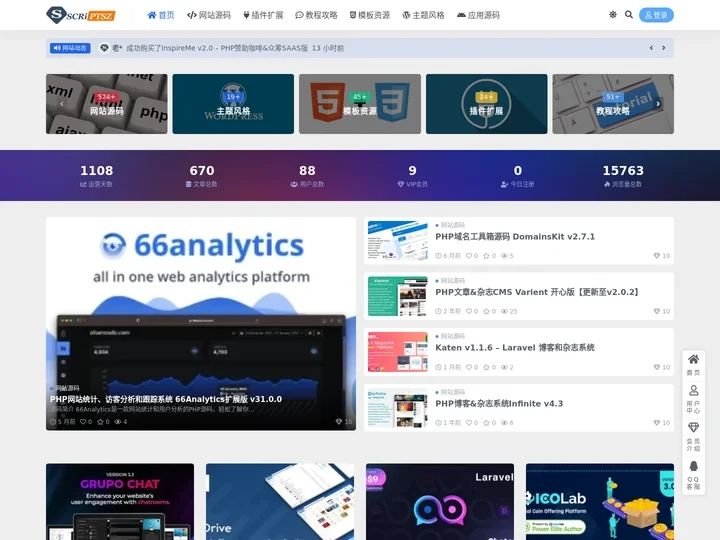The image size is (720, 540).
Task: Slide category carousel right arrow
Action: click(658, 104)
